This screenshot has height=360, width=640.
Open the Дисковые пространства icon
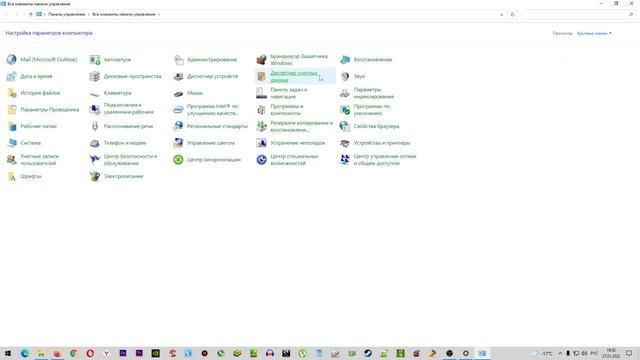95,76
